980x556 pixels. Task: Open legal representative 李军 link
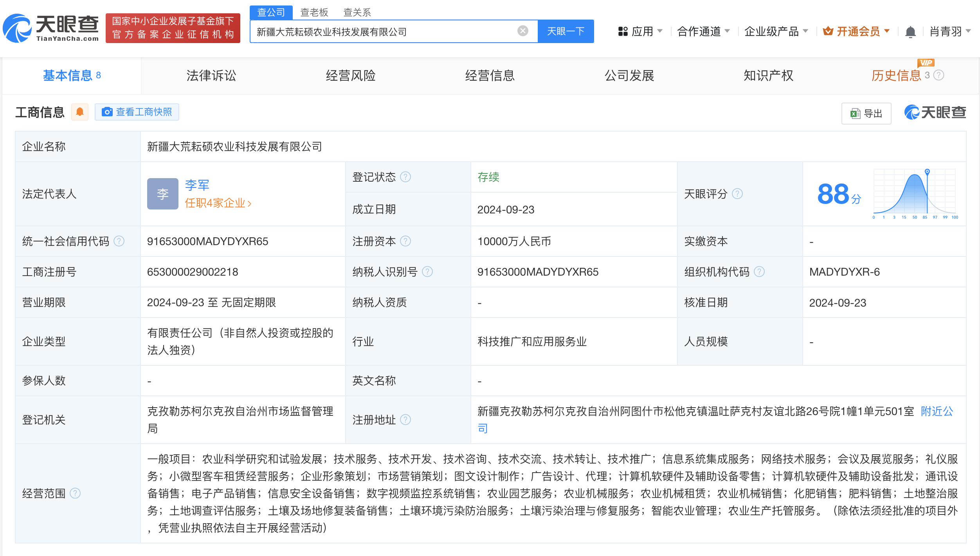coord(197,185)
